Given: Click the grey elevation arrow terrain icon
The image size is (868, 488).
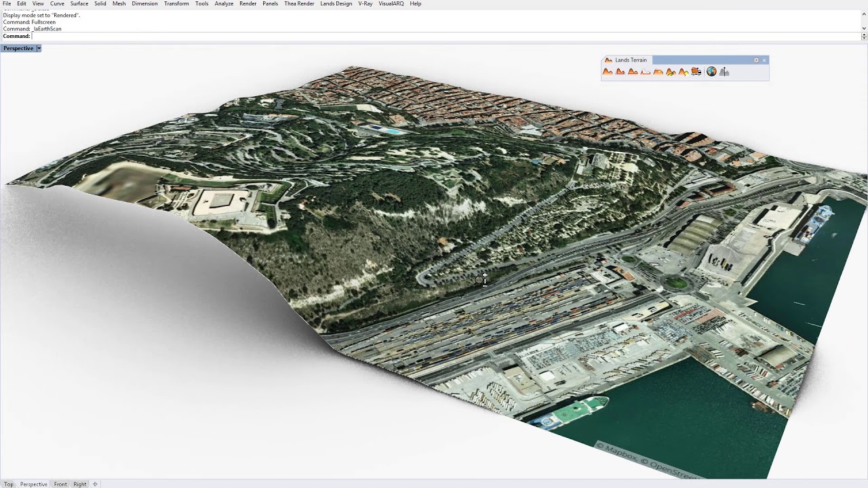Looking at the screenshot, I should click(724, 72).
